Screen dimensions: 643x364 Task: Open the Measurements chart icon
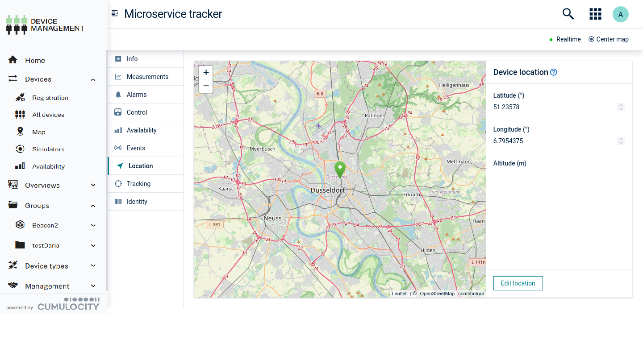pyautogui.click(x=118, y=76)
